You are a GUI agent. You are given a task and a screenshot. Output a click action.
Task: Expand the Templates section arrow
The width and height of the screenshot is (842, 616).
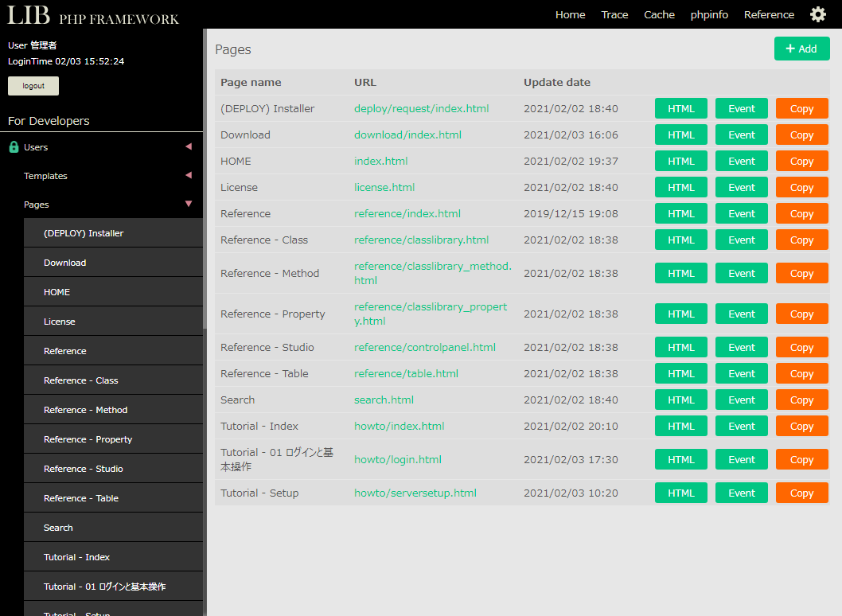point(189,175)
